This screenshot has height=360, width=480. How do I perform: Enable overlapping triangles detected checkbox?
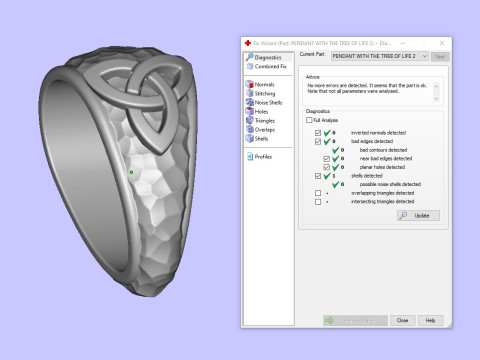(x=318, y=193)
